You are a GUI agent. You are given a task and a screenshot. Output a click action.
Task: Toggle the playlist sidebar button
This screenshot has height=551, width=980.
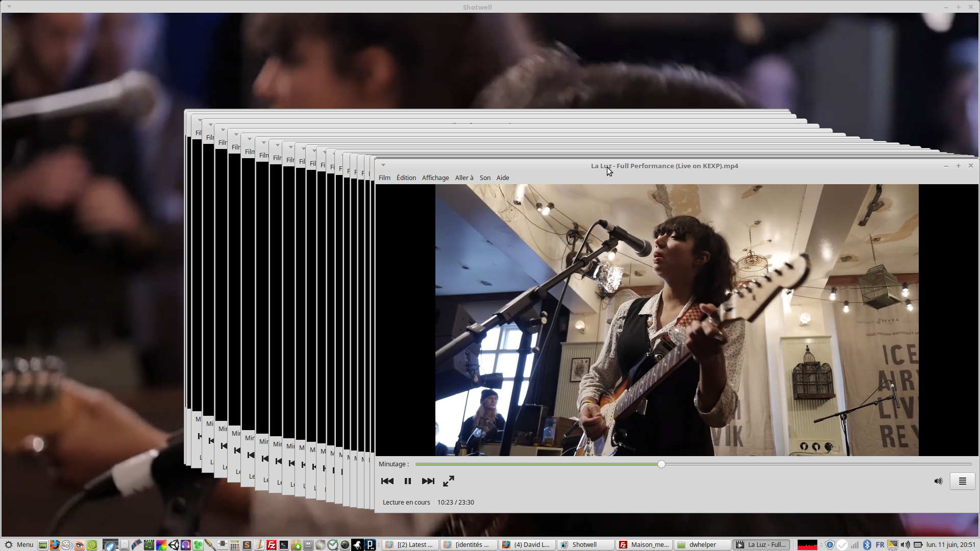[962, 481]
